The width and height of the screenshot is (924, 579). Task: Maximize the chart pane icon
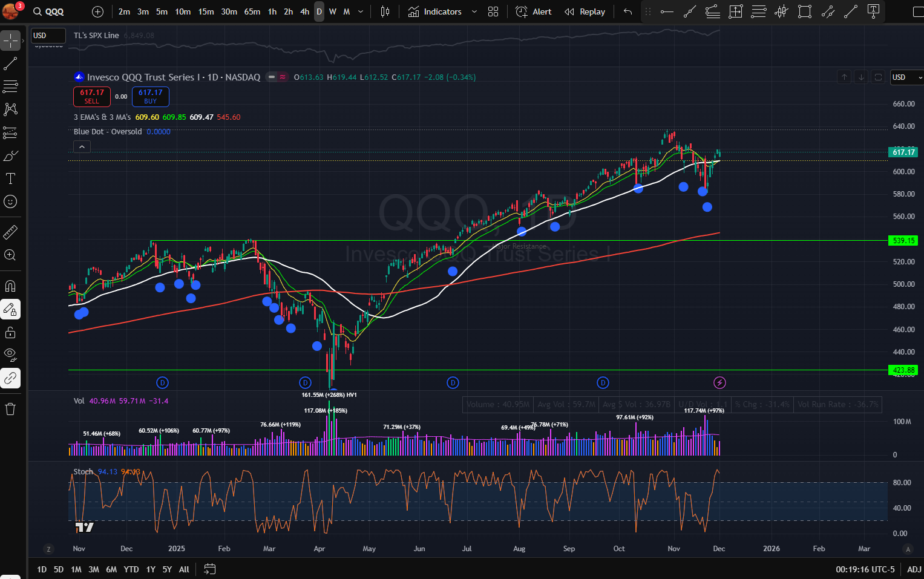pos(878,77)
